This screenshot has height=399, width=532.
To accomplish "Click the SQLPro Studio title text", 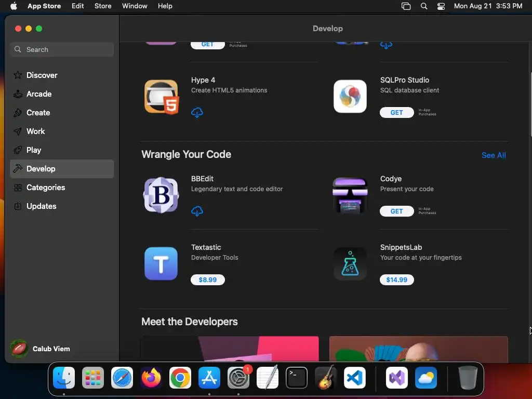I will pyautogui.click(x=405, y=80).
